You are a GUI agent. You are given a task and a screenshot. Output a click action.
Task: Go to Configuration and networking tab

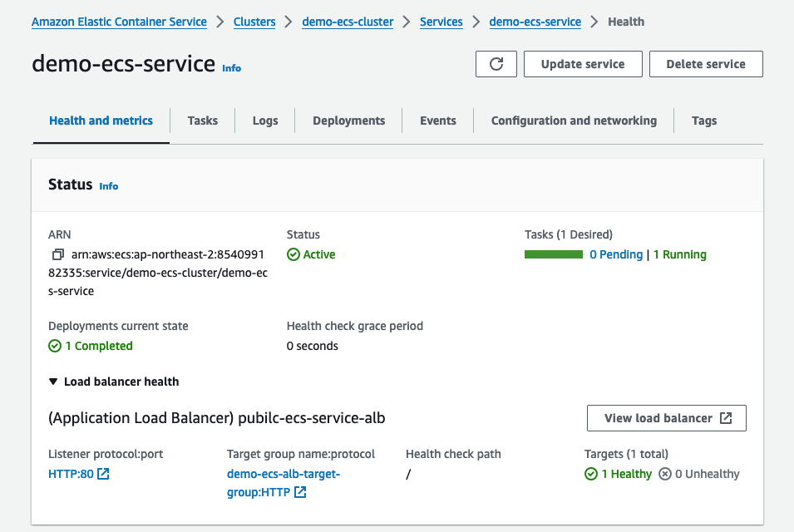[x=574, y=121]
